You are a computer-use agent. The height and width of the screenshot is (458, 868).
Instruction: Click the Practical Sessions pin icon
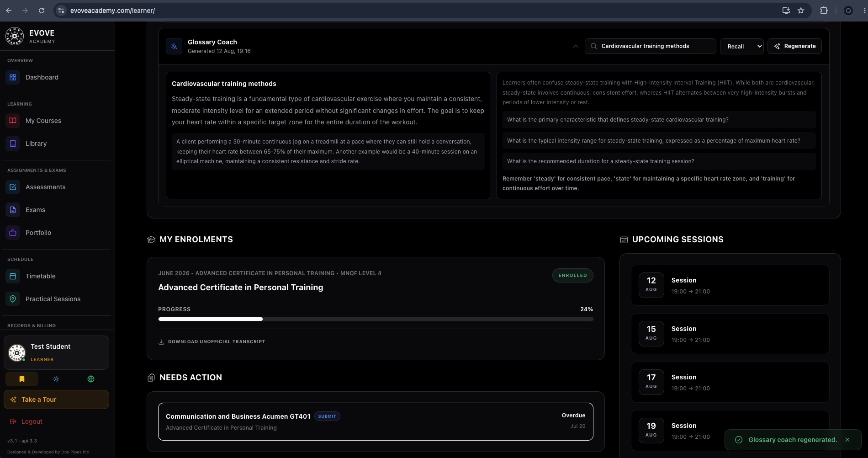pyautogui.click(x=13, y=299)
